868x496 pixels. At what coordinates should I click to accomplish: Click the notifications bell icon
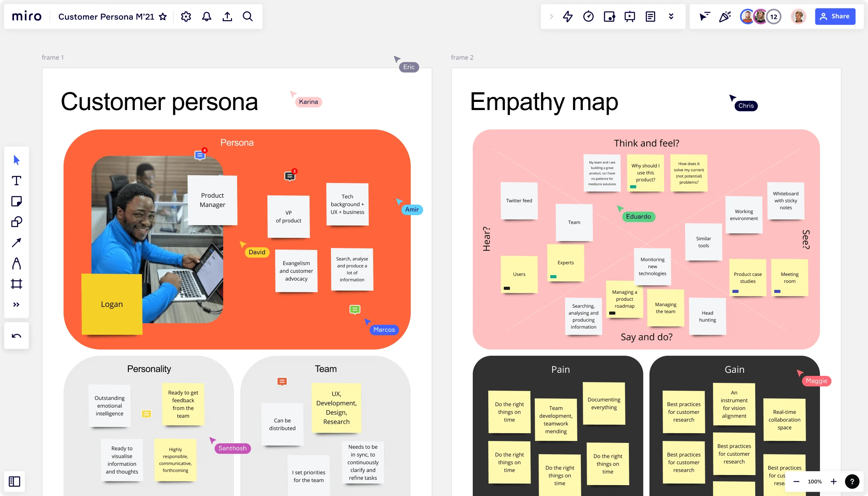[x=207, y=16]
